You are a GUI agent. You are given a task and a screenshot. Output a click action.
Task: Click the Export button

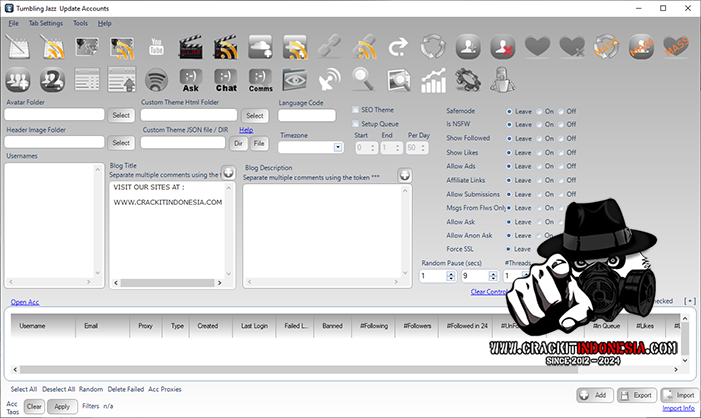coord(637,395)
